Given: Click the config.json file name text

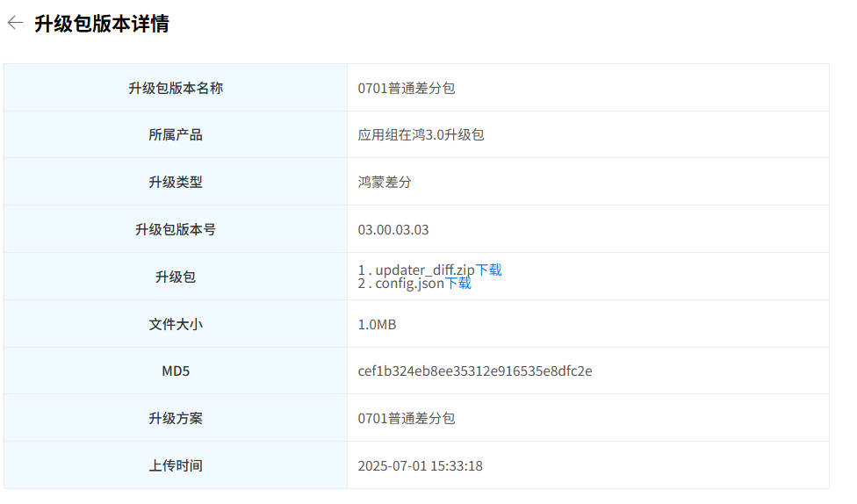Looking at the screenshot, I should [x=409, y=283].
